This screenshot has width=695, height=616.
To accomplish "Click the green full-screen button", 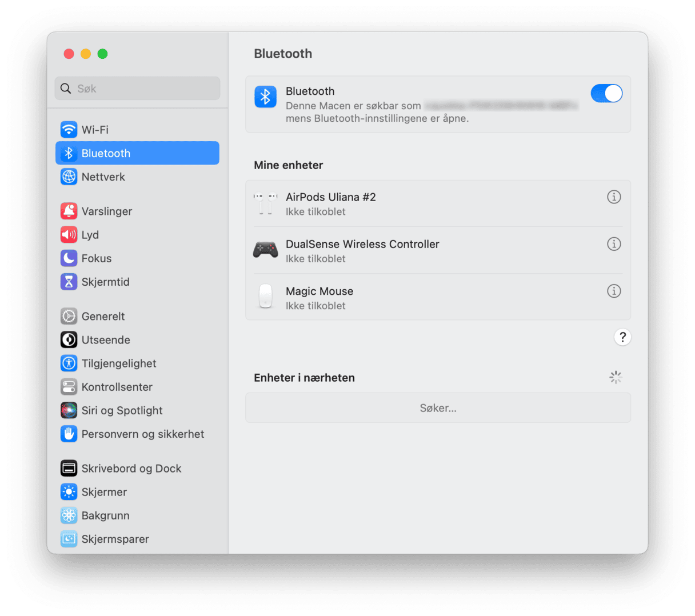I will (x=102, y=54).
